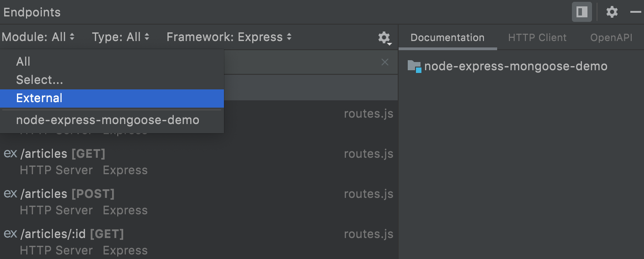644x259 pixels.
Task: Click Express icon for /articles/:id [GET]
Action: coord(10,234)
